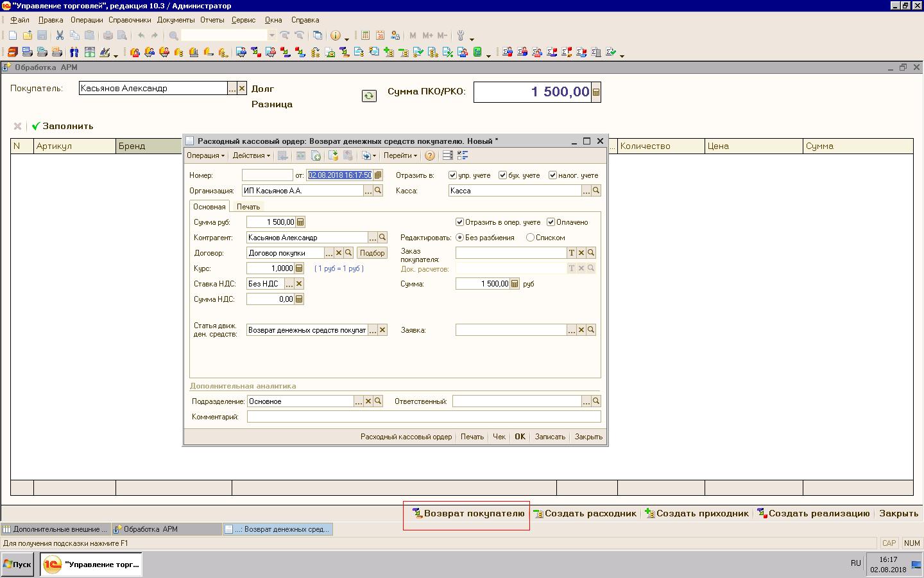Open the 'Справочники' menu
Screen dimensions: 924x578
click(x=130, y=20)
